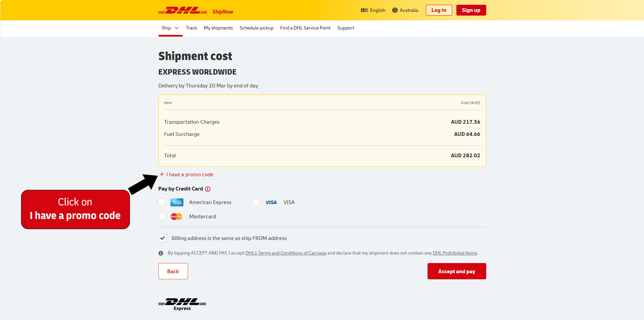Click the Shipment cost heading
Viewport: 644px width, 320px height.
click(195, 56)
